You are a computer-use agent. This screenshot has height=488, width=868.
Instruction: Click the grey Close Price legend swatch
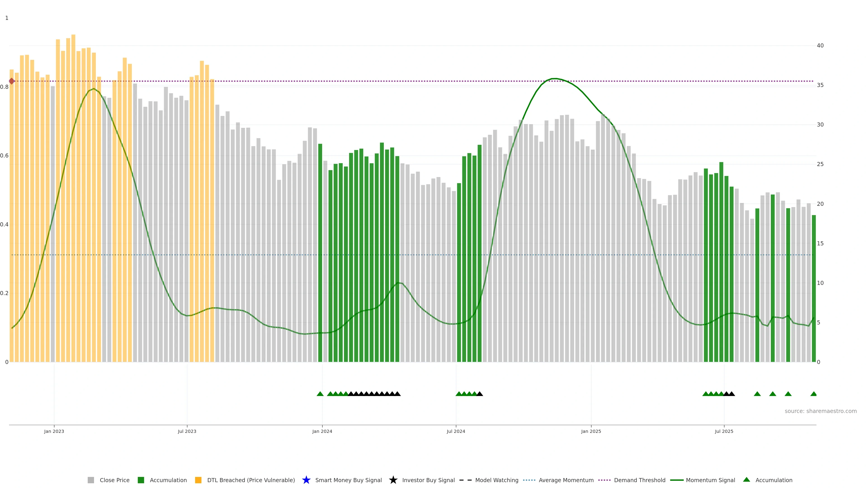pyautogui.click(x=91, y=480)
